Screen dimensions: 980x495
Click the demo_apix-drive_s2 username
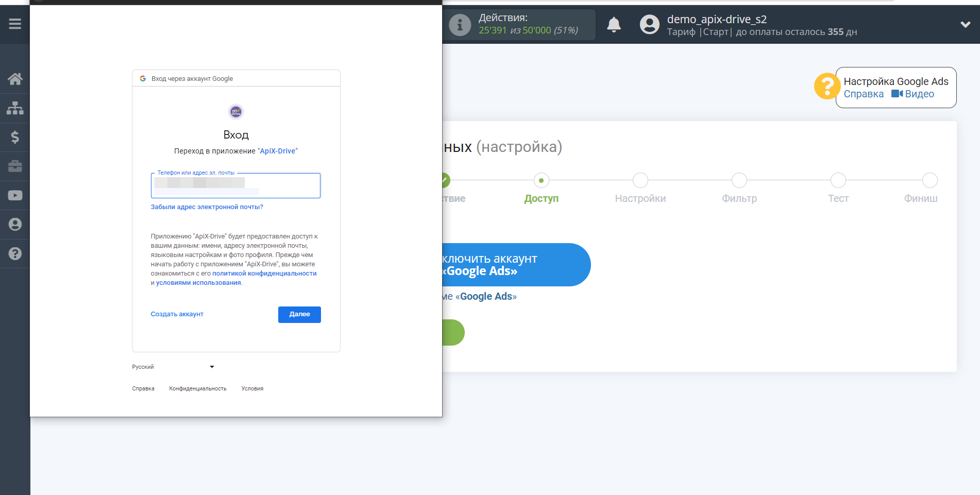(717, 19)
